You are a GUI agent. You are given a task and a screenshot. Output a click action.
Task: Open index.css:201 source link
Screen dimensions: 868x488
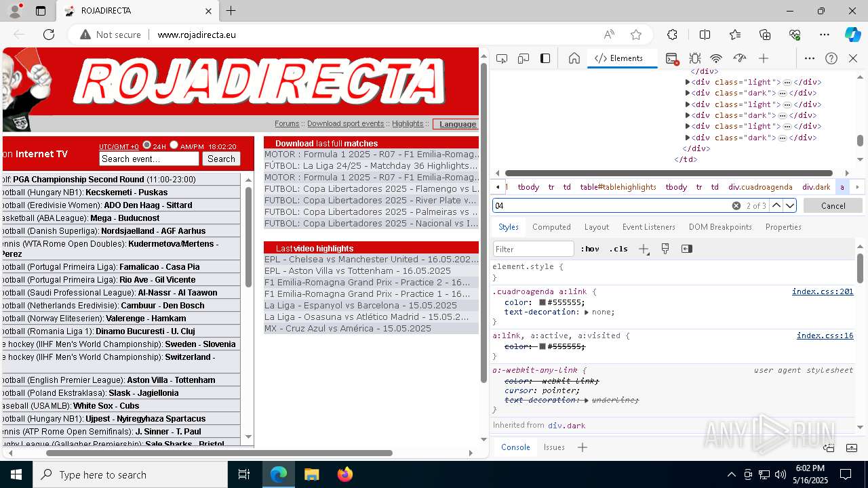pos(823,291)
